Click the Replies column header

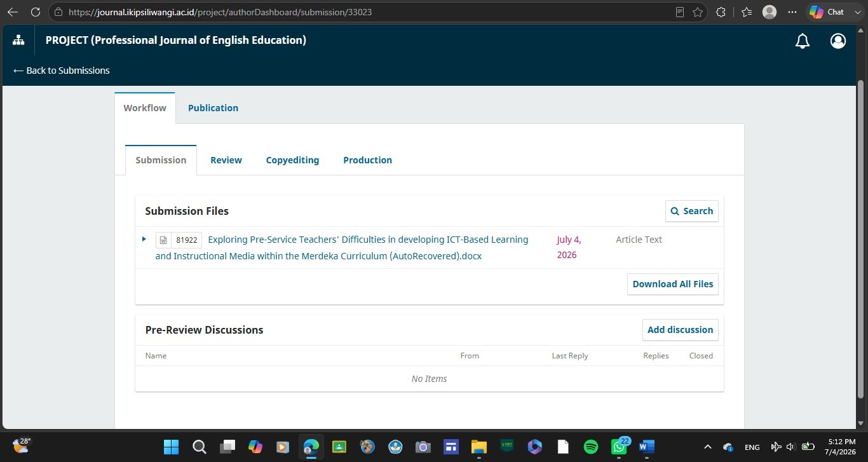click(x=656, y=356)
